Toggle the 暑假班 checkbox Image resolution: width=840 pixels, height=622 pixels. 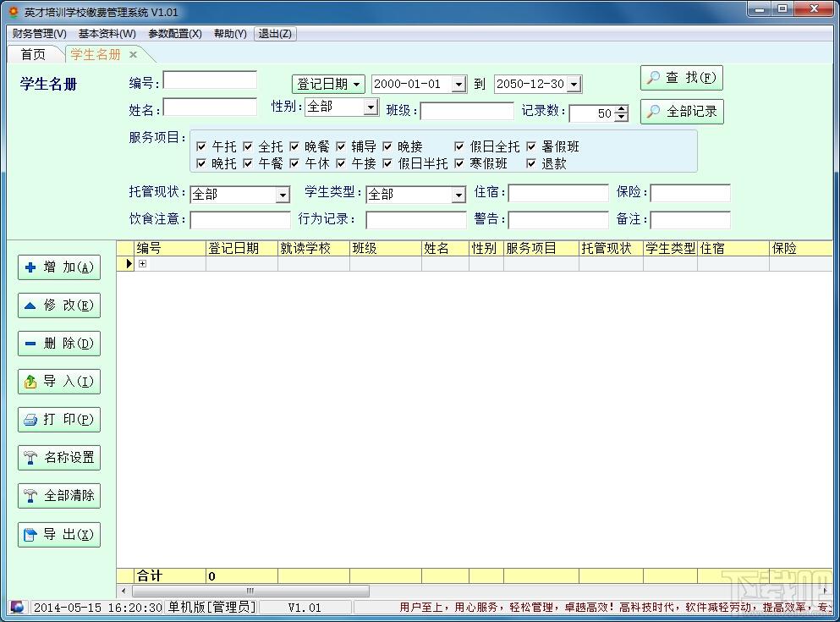[x=531, y=146]
